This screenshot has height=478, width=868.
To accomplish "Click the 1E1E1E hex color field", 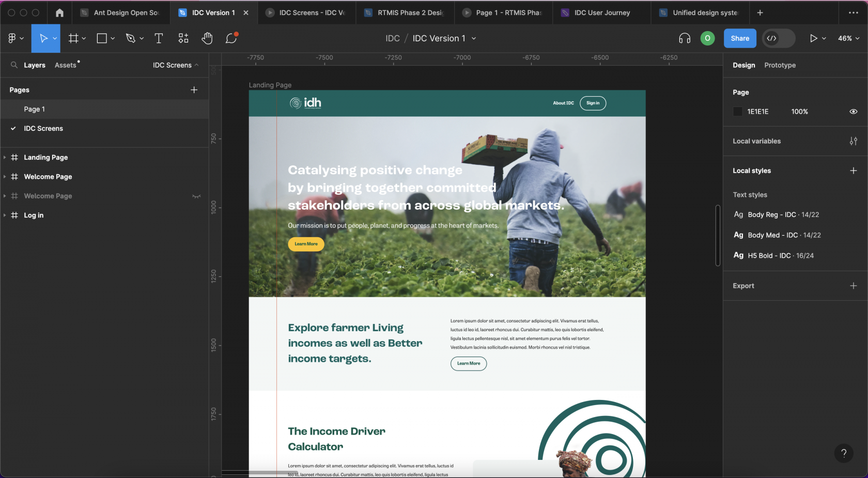I will point(758,112).
